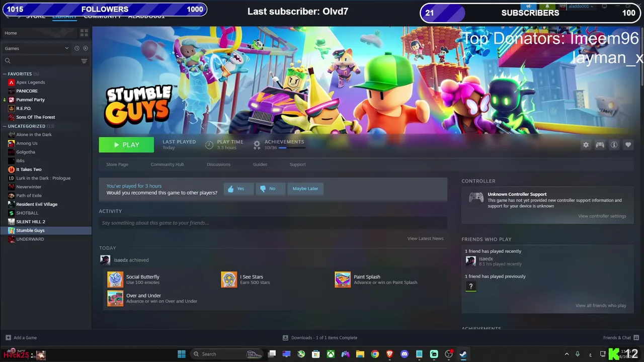Toggle Stumble Guys as a favorite (heart)
Screen dimensions: 644x362
[x=628, y=145]
